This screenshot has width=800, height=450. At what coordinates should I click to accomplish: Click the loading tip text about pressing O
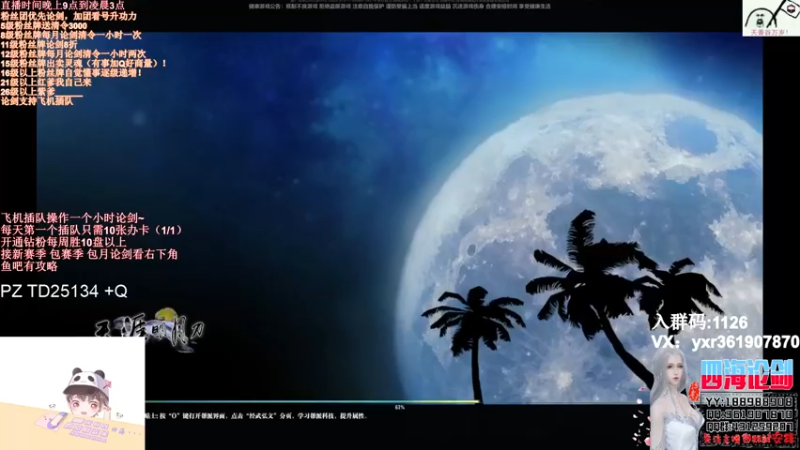point(256,416)
